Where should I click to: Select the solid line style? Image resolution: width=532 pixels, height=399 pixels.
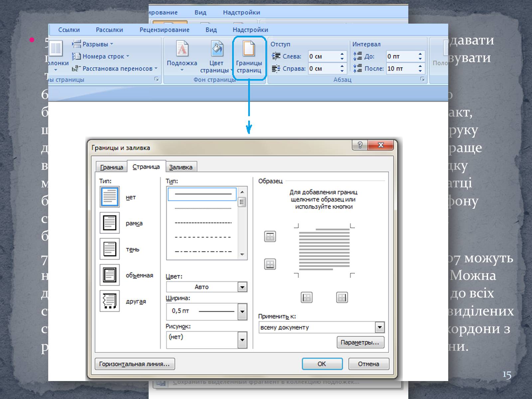[x=202, y=194]
